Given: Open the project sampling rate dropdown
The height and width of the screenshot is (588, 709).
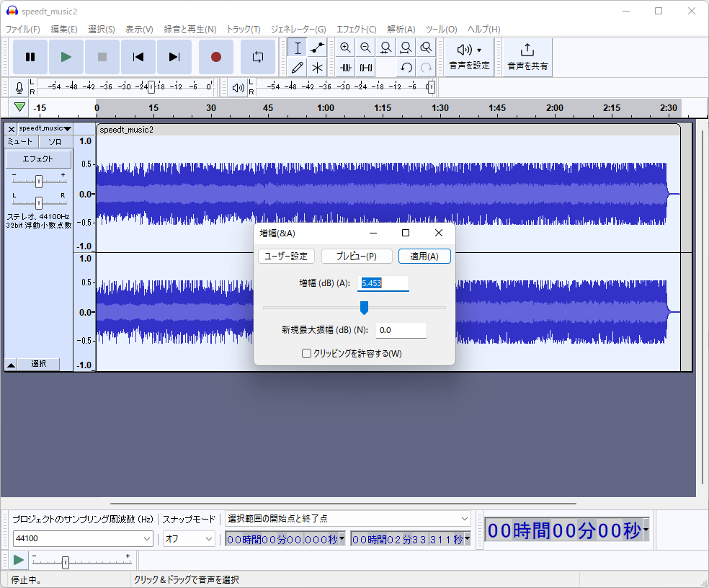Looking at the screenshot, I should 147,538.
